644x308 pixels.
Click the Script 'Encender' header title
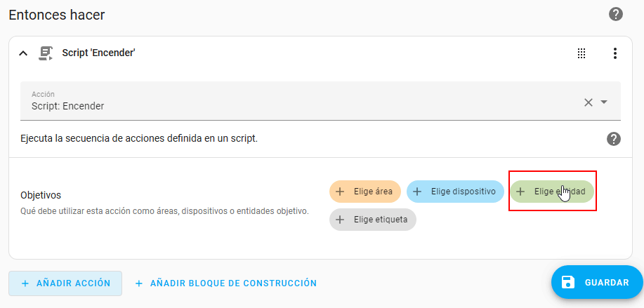[98, 53]
